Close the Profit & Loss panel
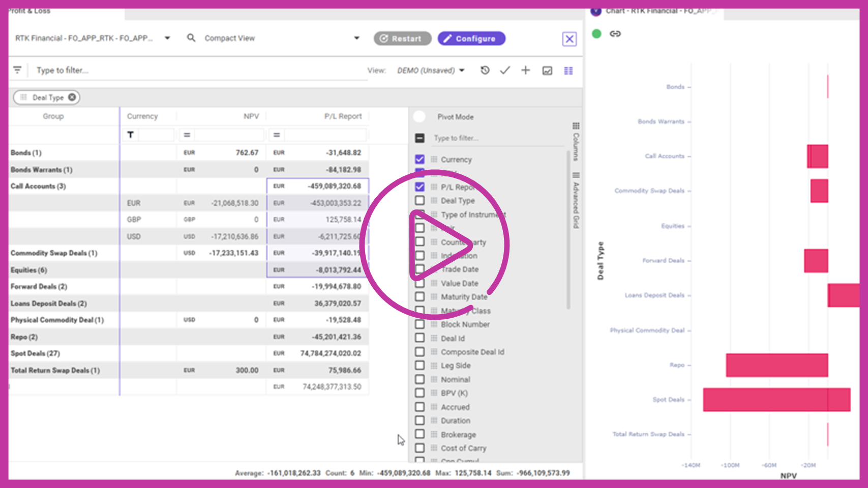868x488 pixels. click(x=570, y=39)
